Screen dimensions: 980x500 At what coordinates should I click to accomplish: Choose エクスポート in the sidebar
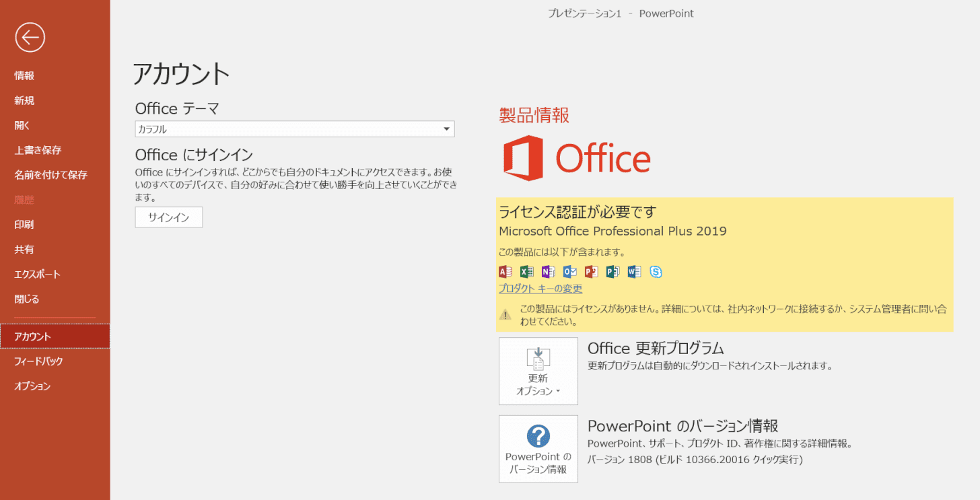point(55,275)
